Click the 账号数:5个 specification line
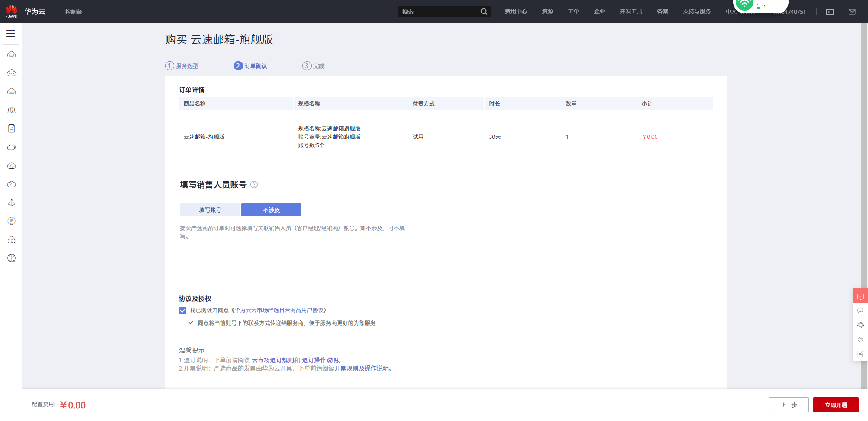Screen dimensions: 868x421 pyautogui.click(x=311, y=145)
